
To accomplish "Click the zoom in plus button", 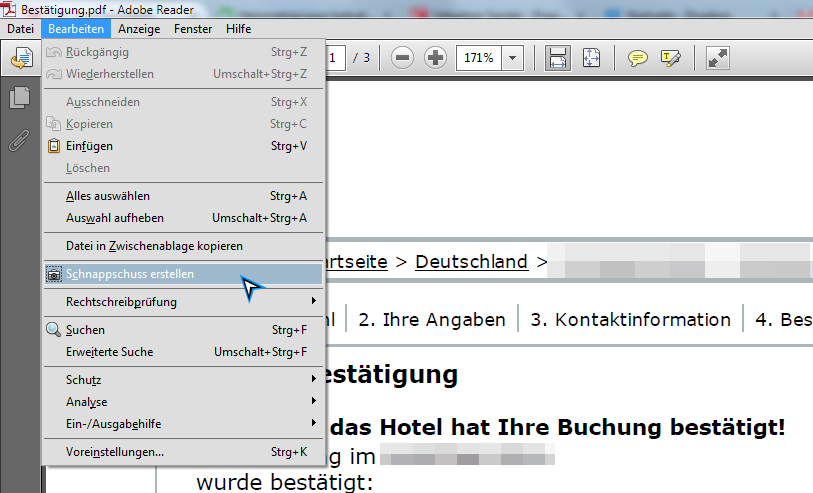I will click(435, 58).
